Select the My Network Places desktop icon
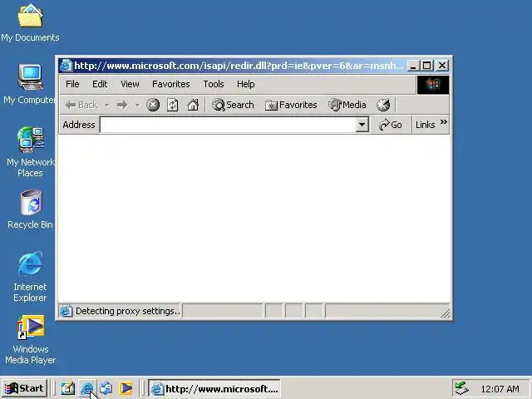This screenshot has height=399, width=532. click(x=30, y=152)
